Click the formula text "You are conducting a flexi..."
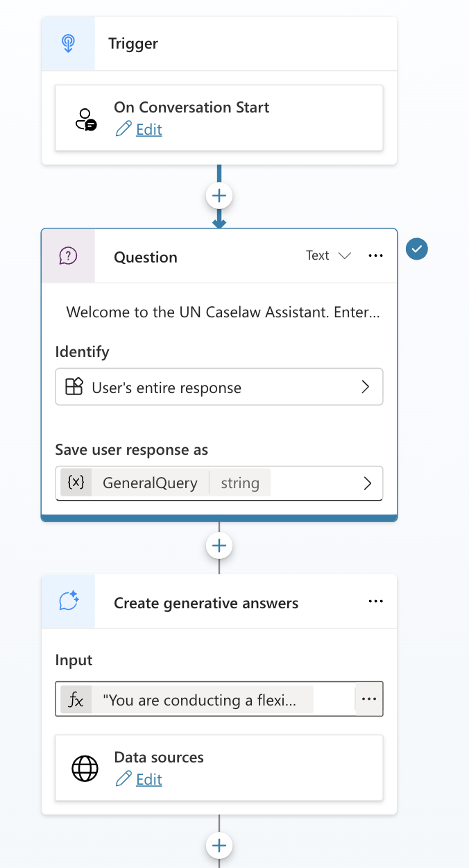 coord(200,701)
